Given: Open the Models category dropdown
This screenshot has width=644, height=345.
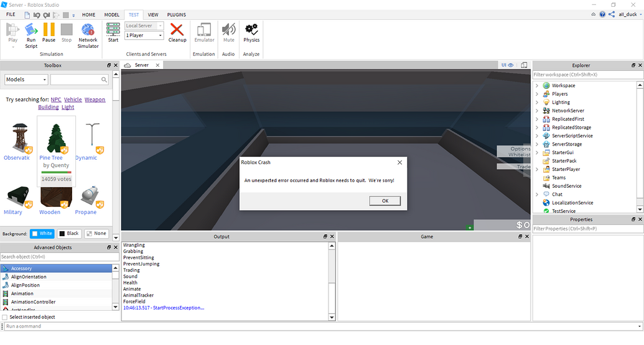Looking at the screenshot, I should pos(26,80).
